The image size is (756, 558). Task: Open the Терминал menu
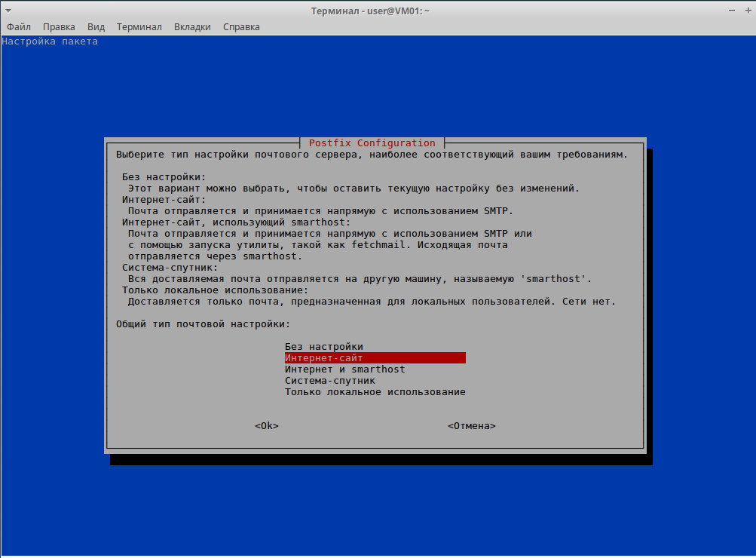[x=139, y=27]
